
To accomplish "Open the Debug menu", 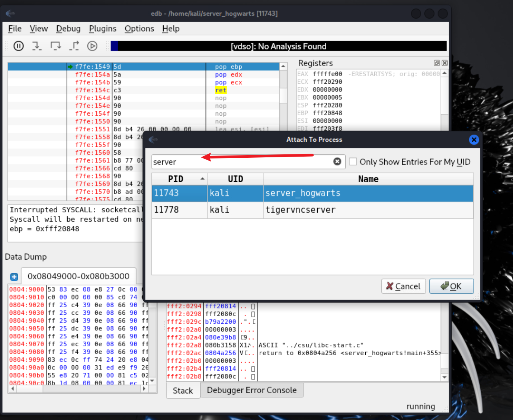I will coord(68,29).
